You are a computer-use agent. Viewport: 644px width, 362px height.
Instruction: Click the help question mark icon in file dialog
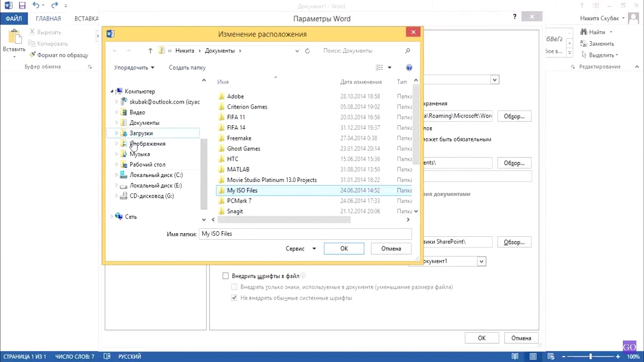pyautogui.click(x=409, y=67)
